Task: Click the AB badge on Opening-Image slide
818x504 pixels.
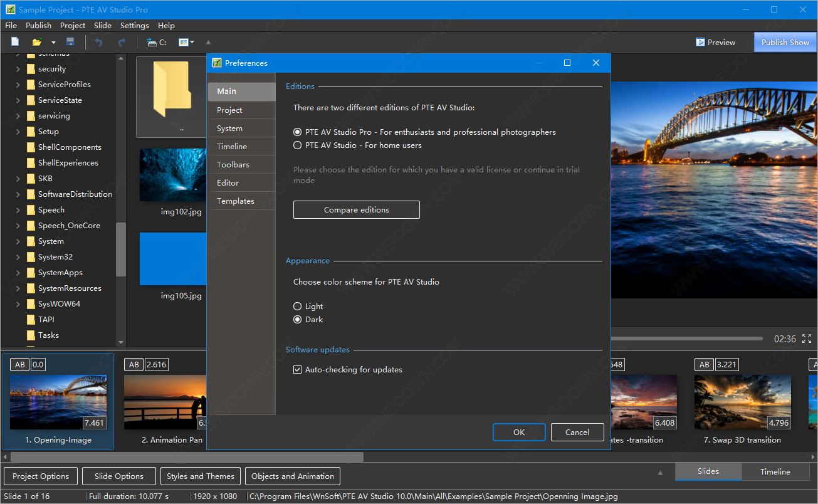Action: point(20,364)
